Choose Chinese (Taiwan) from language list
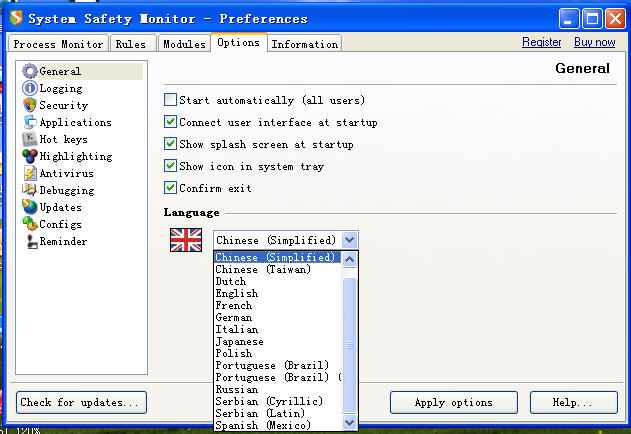This screenshot has width=631, height=434. click(277, 269)
